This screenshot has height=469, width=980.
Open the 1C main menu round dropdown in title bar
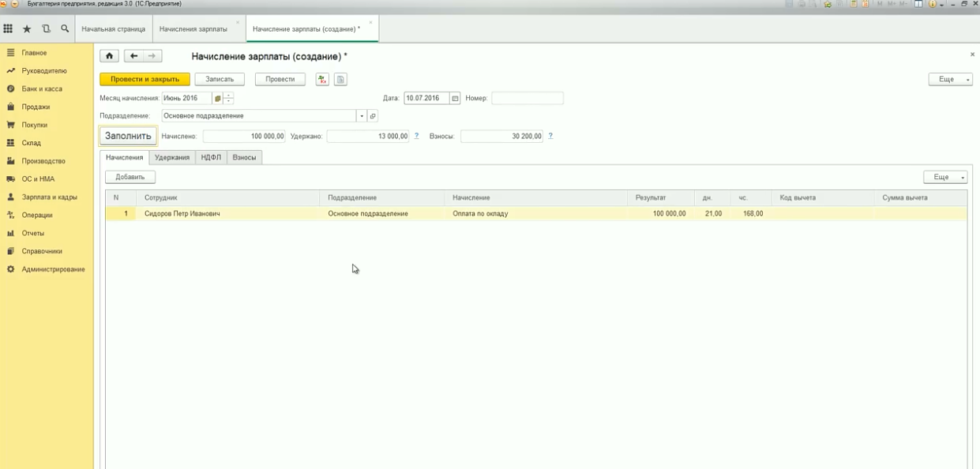click(x=14, y=4)
